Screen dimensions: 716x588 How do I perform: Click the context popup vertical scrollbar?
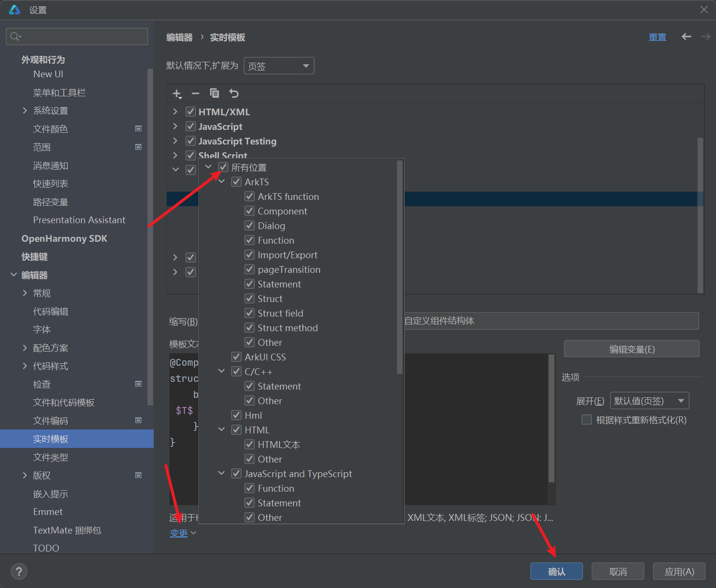coord(399,267)
